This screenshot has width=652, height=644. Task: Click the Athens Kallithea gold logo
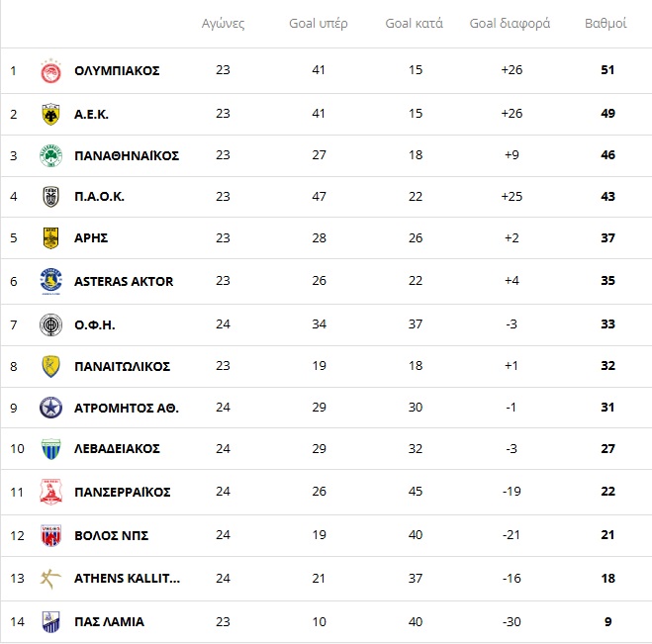(x=50, y=579)
